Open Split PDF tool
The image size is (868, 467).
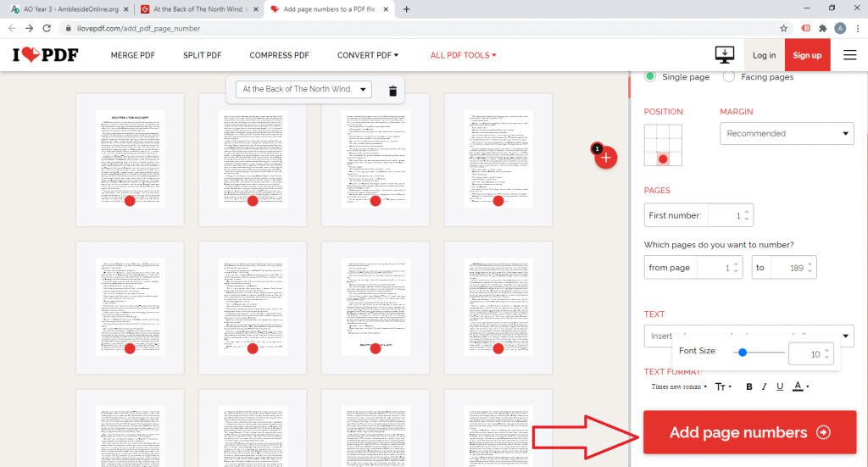(202, 55)
